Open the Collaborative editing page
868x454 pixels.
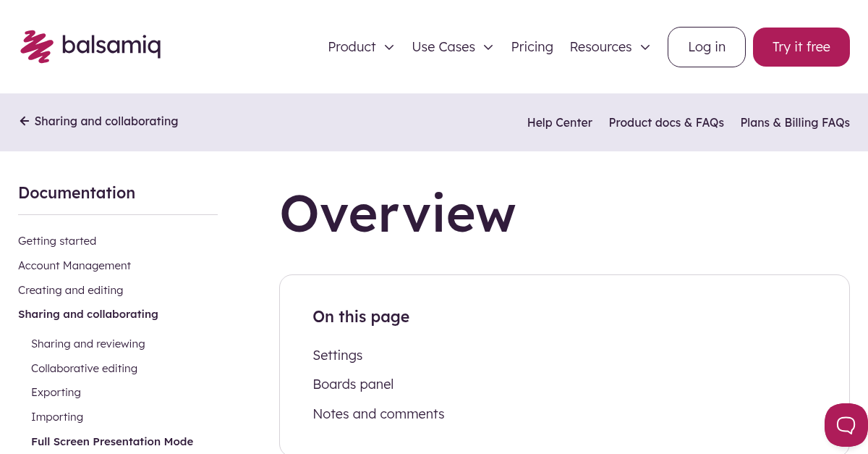click(84, 369)
